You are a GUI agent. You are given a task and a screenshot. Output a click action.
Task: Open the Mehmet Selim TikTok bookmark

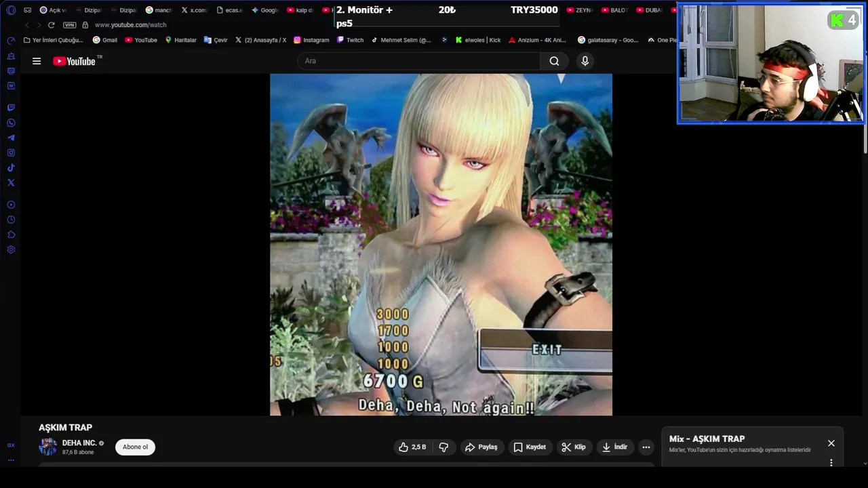[401, 40]
